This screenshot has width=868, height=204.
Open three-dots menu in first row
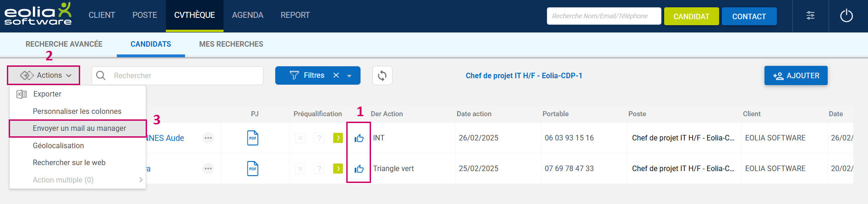click(208, 138)
